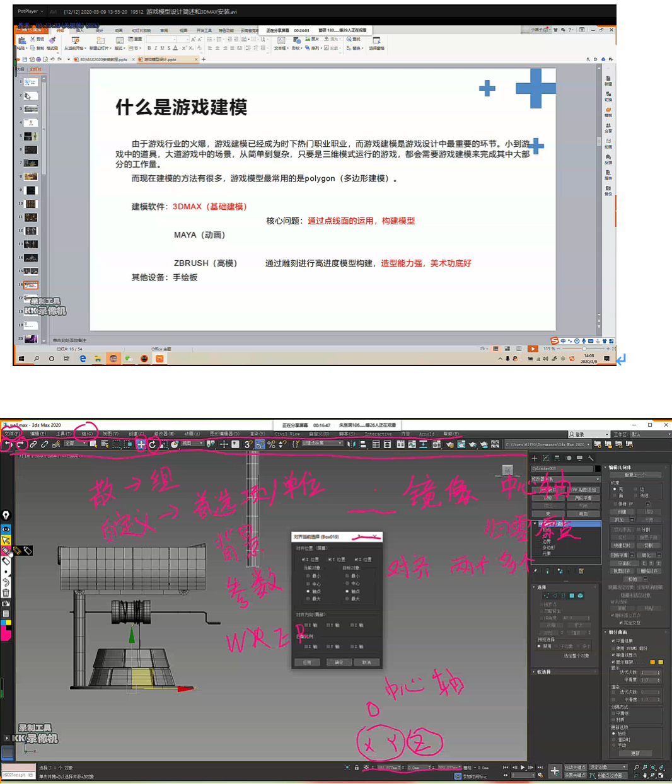672x784 pixels.
Task: Insert a Text Box (文本框) in WPS
Action: tap(280, 43)
